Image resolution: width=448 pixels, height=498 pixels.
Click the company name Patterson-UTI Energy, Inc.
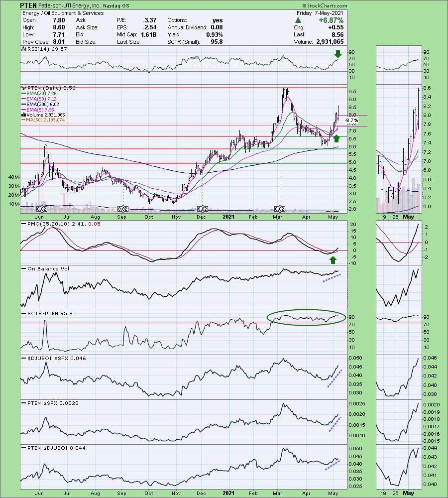pos(69,5)
